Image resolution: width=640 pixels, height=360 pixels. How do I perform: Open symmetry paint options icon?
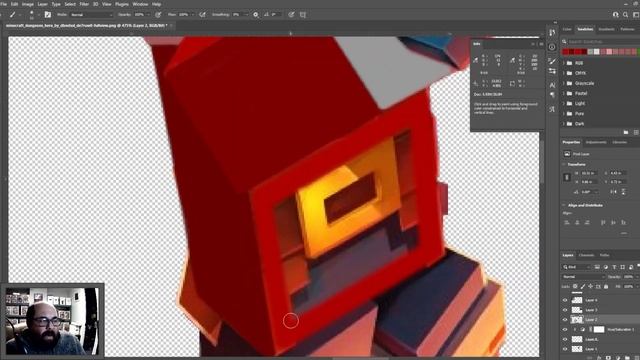tap(303, 15)
